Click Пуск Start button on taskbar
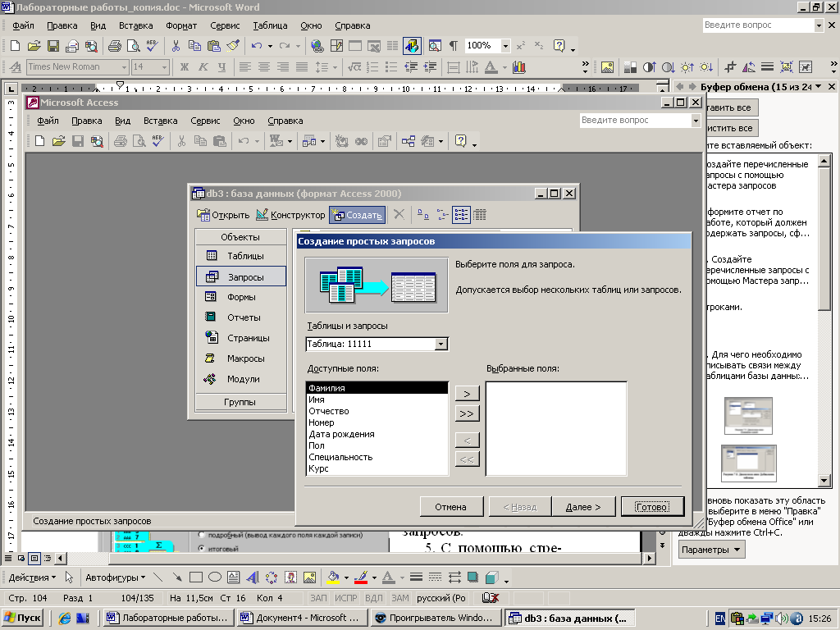Screen dimensions: 840x630 click(22, 618)
